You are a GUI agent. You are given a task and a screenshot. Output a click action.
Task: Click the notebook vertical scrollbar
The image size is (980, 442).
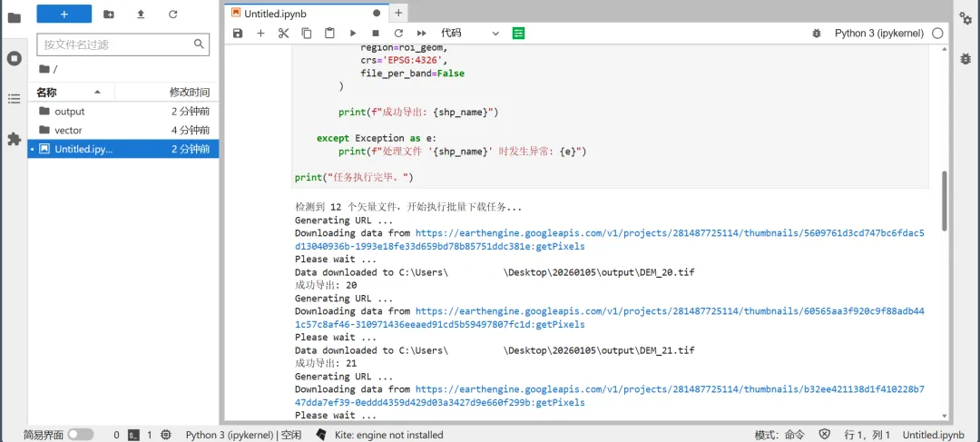tap(945, 200)
